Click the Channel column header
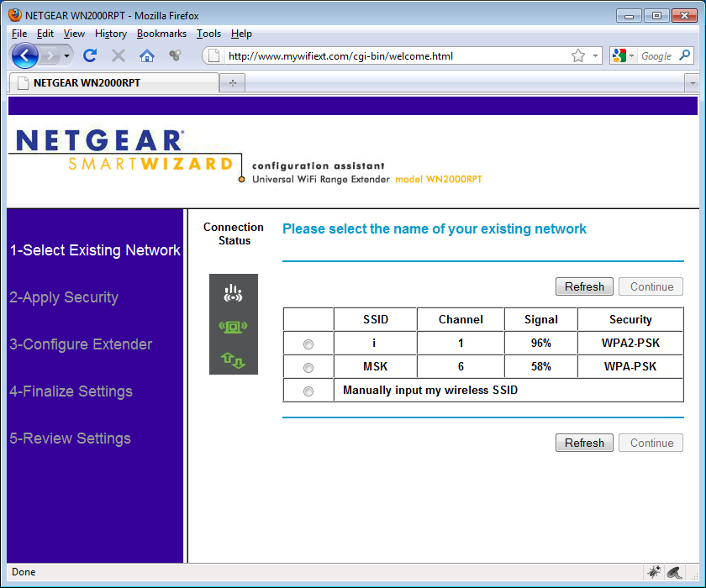 tap(461, 319)
